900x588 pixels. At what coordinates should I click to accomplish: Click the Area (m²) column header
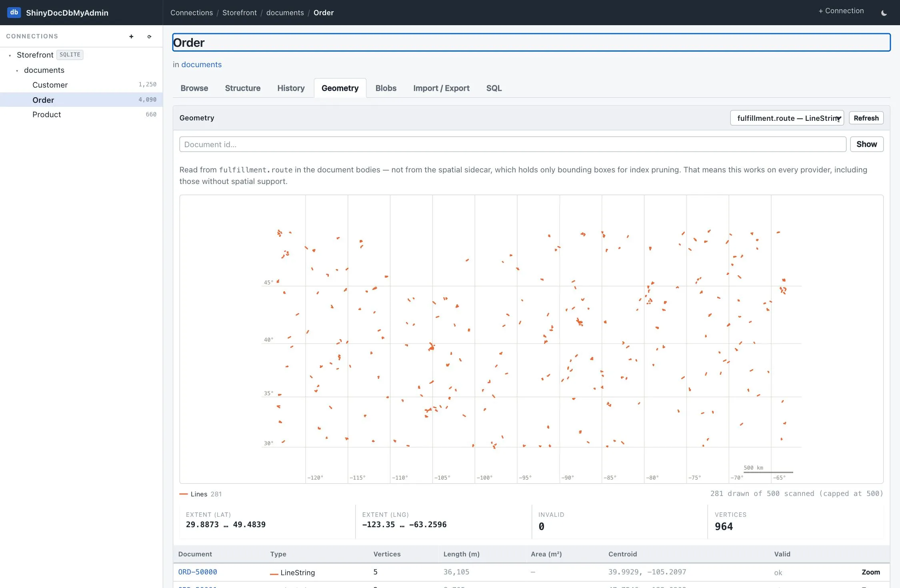click(x=546, y=554)
